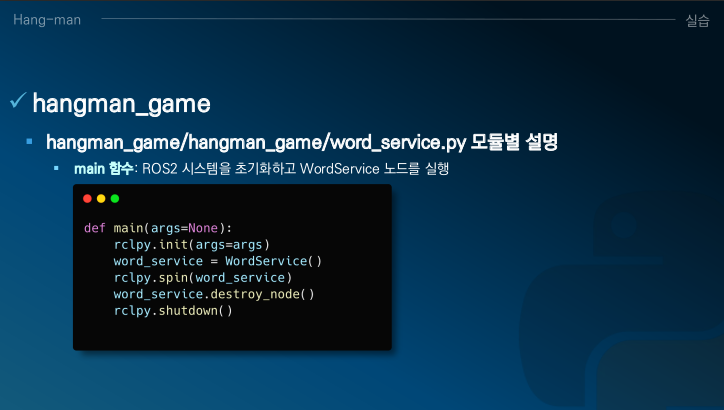Viewport: 724px width, 410px height.
Task: Click the "word_service = WordService()" code line
Action: [217, 261]
